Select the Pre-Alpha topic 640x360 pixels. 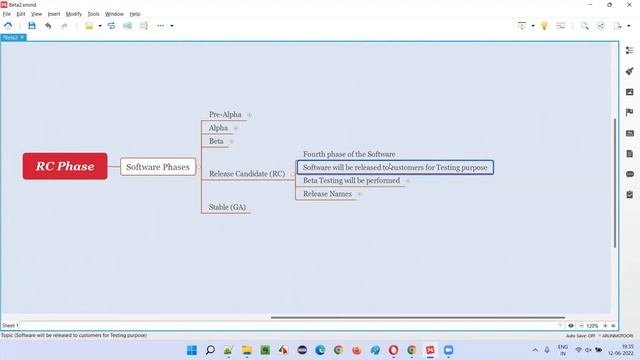point(225,115)
